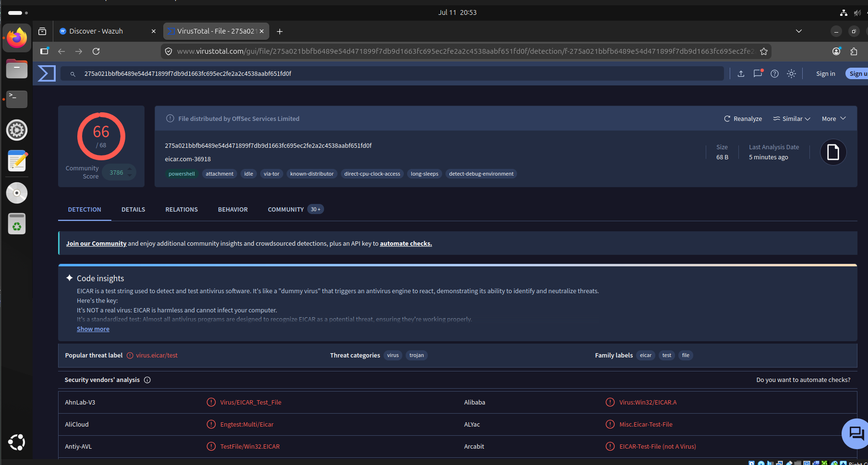Viewport: 868px width, 465px height.
Task: Click the info icon next to Security vendors' analysis
Action: pyautogui.click(x=147, y=380)
